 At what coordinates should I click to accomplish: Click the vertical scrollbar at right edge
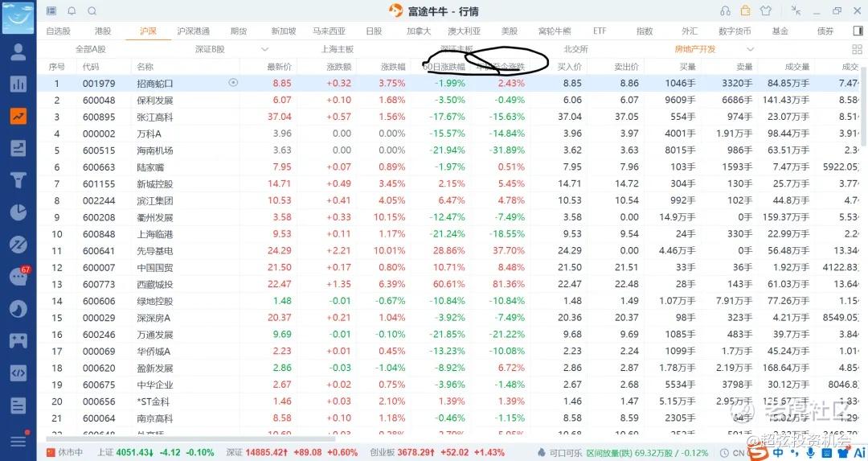[x=864, y=105]
